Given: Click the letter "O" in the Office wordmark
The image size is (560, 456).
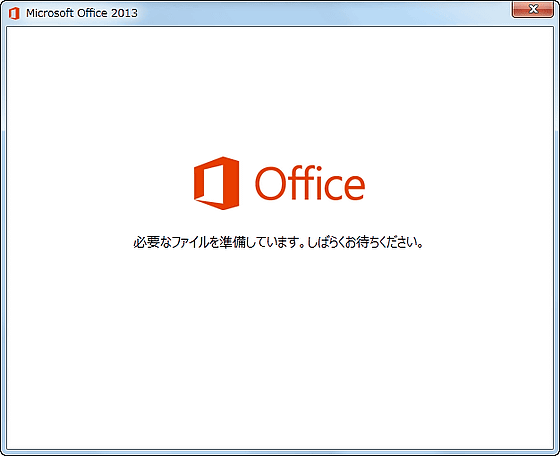Looking at the screenshot, I should point(270,184).
